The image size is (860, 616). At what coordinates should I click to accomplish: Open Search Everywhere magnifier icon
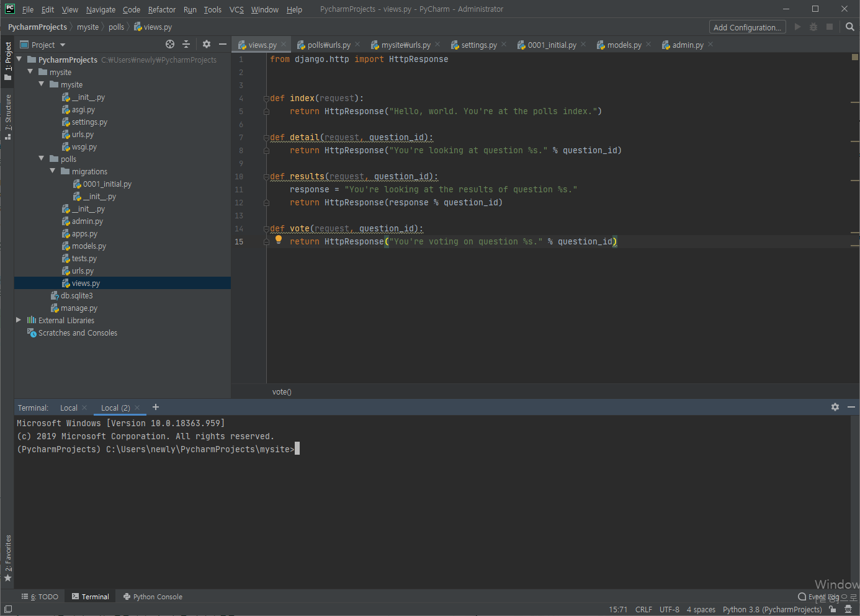(x=850, y=27)
